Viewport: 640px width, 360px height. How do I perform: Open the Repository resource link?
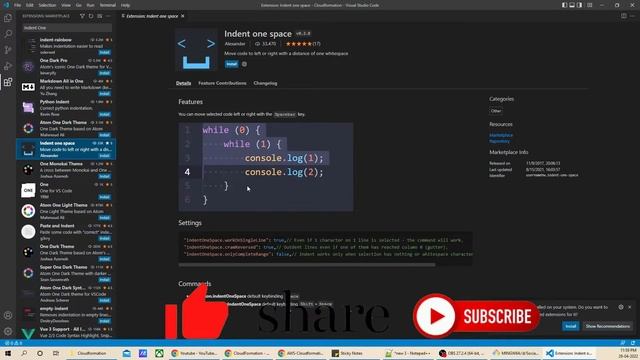coord(500,141)
